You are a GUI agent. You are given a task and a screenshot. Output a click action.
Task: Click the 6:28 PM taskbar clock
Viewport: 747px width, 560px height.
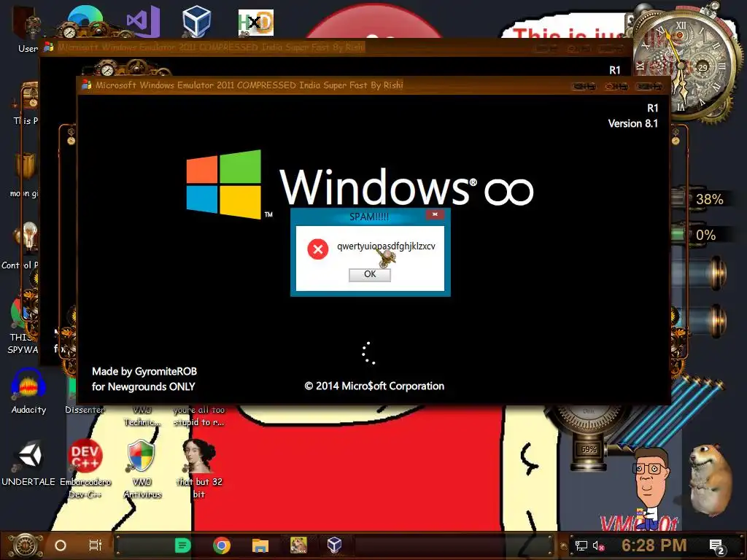654,545
